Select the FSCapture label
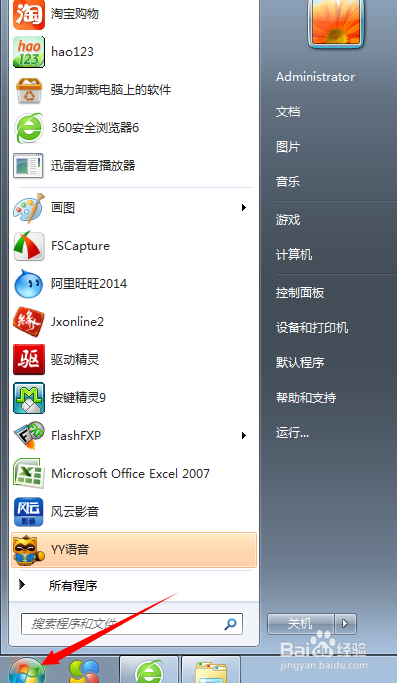This screenshot has height=683, width=397. (x=81, y=246)
